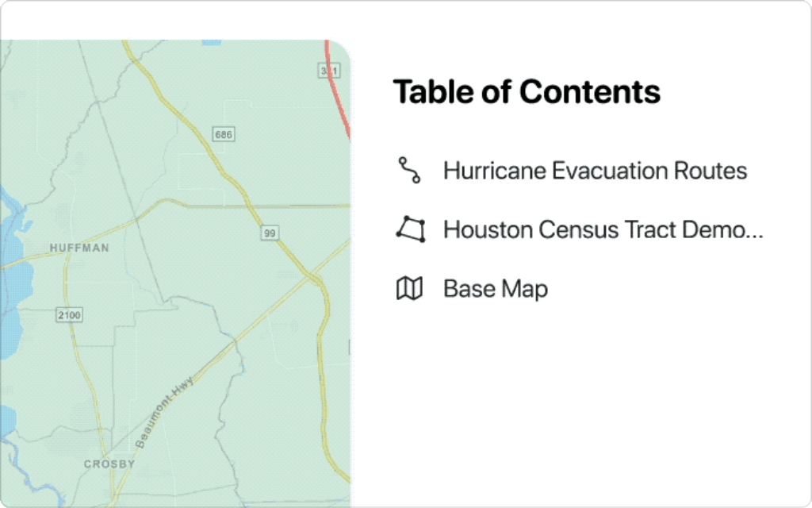
Task: Click the Base Map folded-map icon
Action: pos(410,288)
